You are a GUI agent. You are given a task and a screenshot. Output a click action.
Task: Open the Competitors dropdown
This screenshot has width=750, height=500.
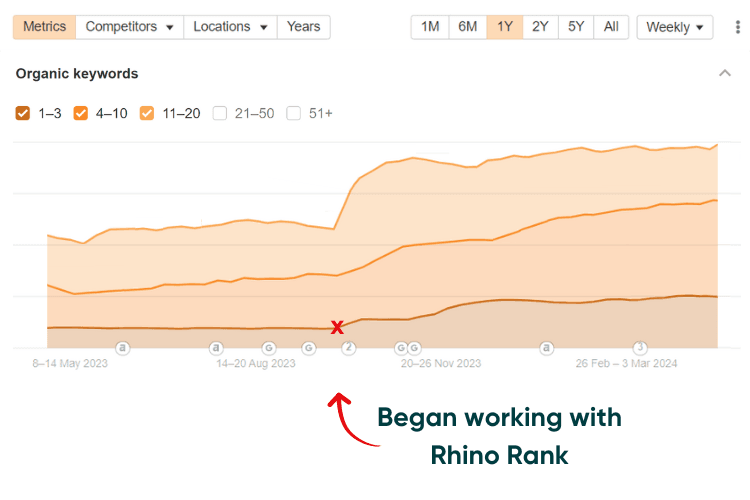click(x=129, y=27)
